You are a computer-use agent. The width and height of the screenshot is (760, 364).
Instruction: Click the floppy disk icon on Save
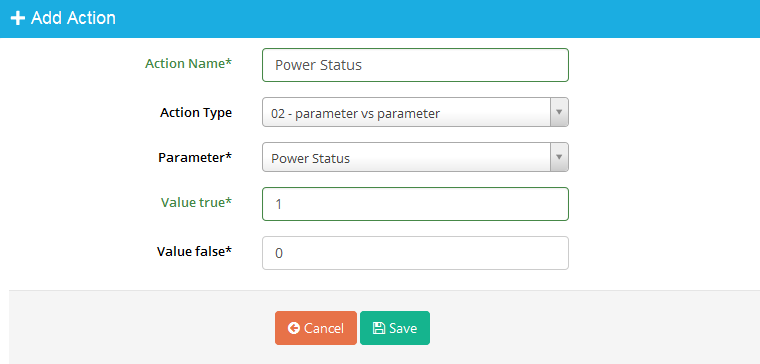coord(379,328)
